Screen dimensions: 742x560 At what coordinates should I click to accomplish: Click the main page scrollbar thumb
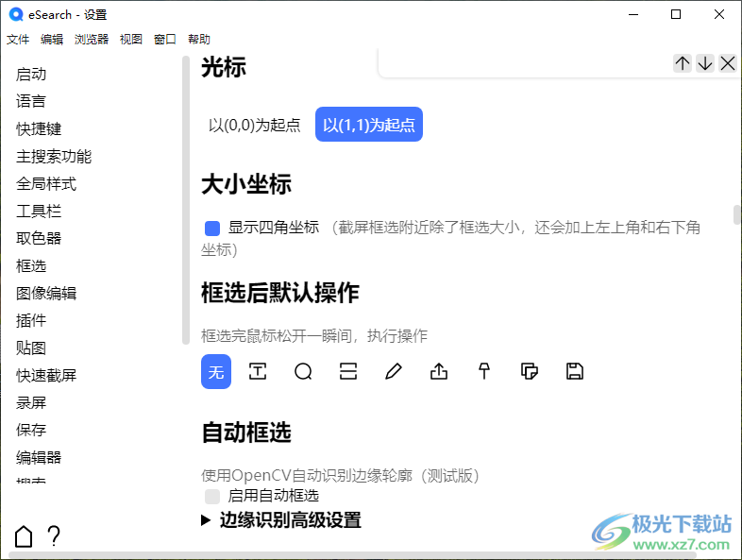tap(736, 214)
